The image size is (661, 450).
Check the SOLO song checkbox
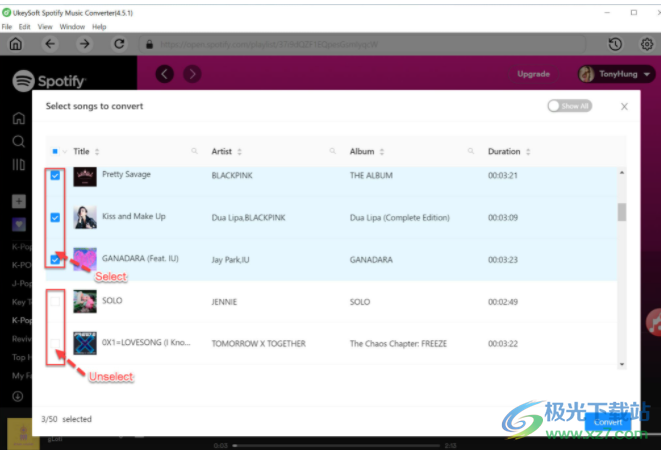tap(55, 302)
